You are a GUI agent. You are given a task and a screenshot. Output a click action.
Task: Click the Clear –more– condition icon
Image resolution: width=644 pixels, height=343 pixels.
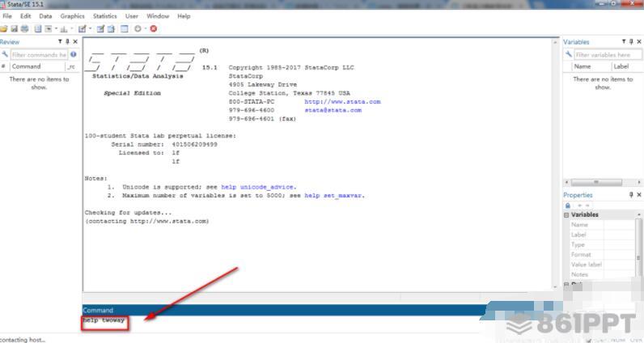point(138,29)
